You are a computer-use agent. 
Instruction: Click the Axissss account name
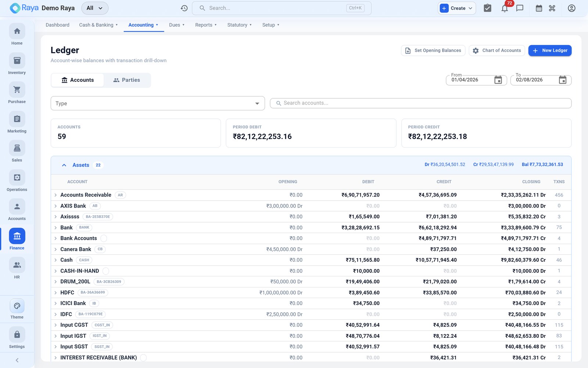[x=70, y=217]
